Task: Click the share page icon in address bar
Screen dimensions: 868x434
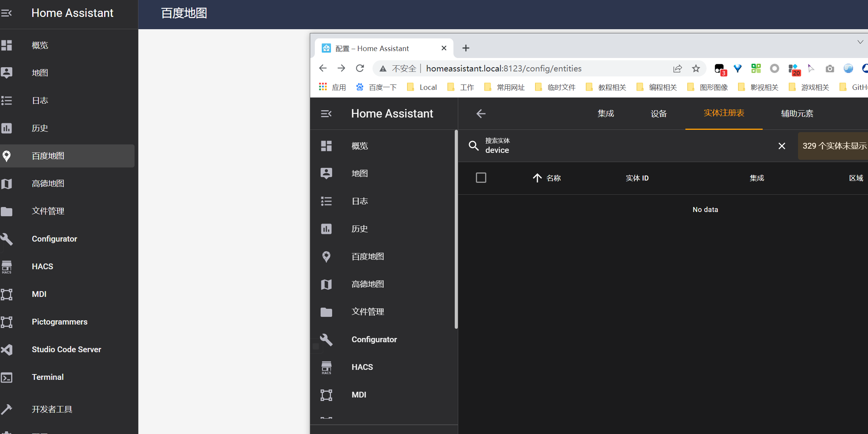Action: 677,69
